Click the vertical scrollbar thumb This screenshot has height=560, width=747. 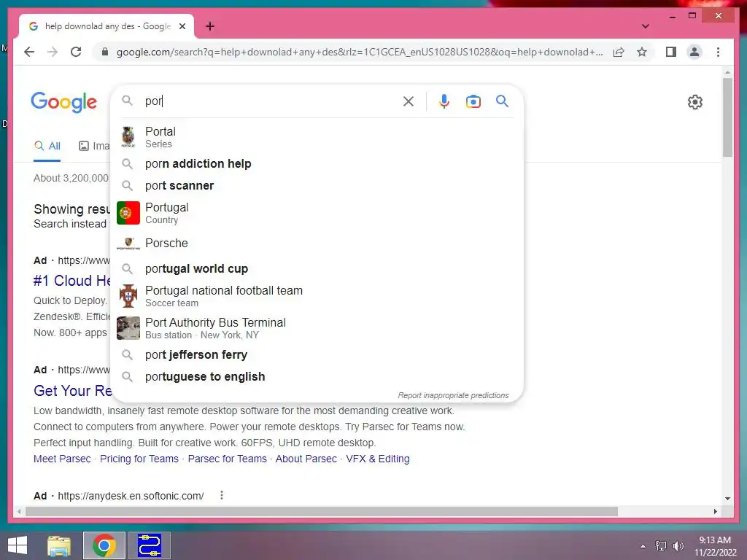pyautogui.click(x=727, y=117)
